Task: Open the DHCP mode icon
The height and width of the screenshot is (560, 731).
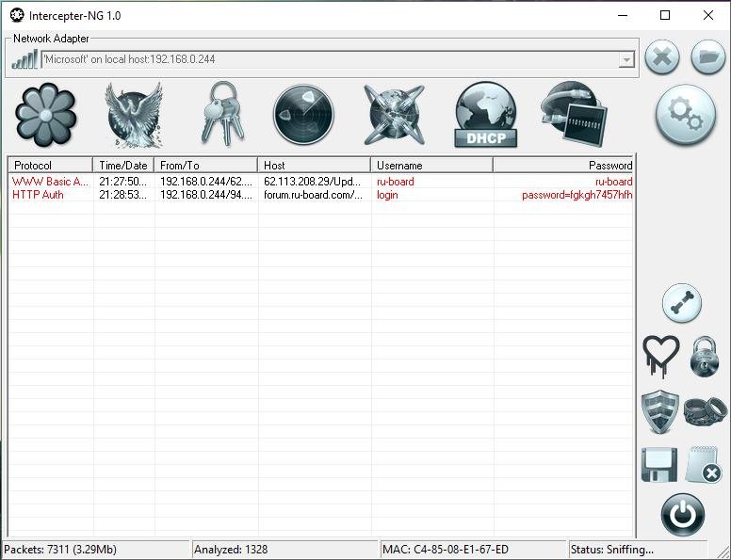Action: click(x=486, y=115)
